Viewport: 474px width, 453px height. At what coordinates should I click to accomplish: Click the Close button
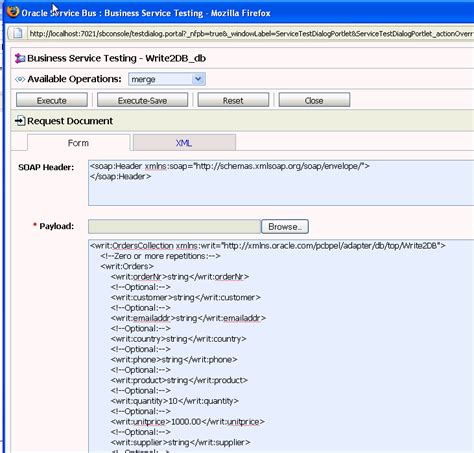tap(314, 100)
